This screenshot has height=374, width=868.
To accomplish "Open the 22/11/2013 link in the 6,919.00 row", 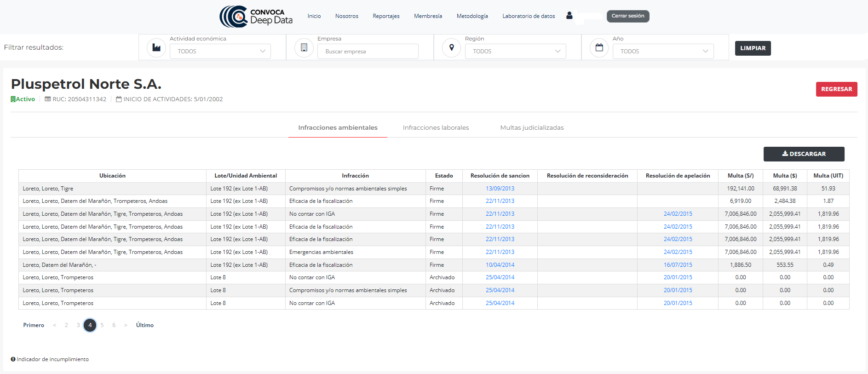I will 500,201.
